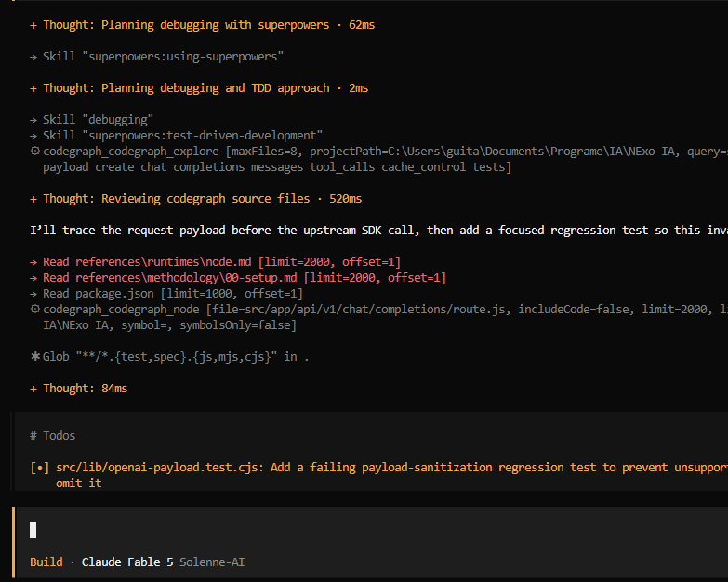Click the Skill "debugging" line
728x582 pixels.
click(91, 119)
